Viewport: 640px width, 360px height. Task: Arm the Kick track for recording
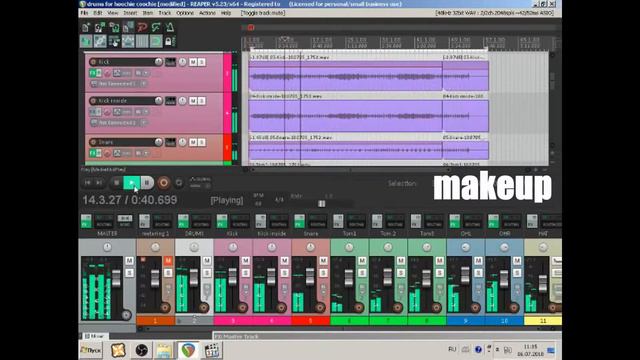click(x=93, y=62)
